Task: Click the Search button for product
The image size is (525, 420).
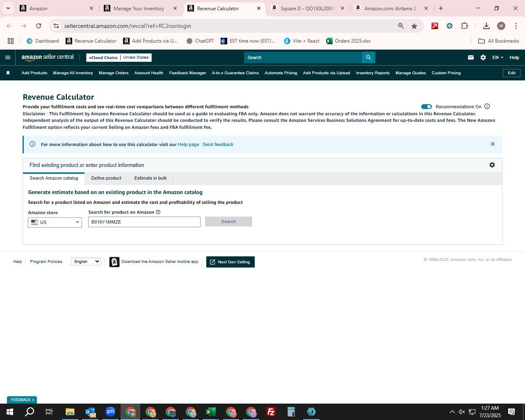Action: tap(228, 221)
